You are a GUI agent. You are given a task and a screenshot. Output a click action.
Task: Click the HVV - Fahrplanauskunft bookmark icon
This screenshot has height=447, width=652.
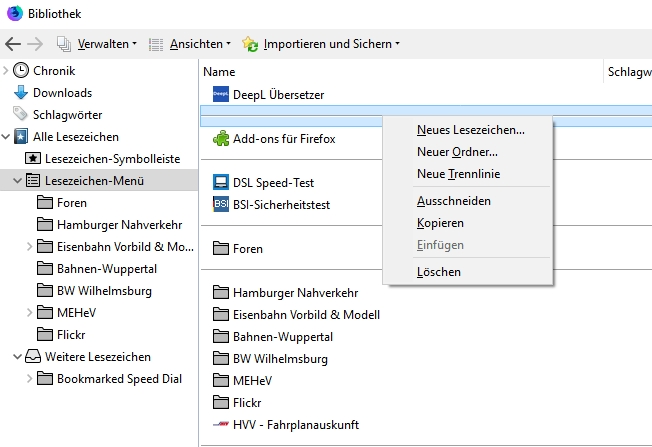[x=221, y=425]
